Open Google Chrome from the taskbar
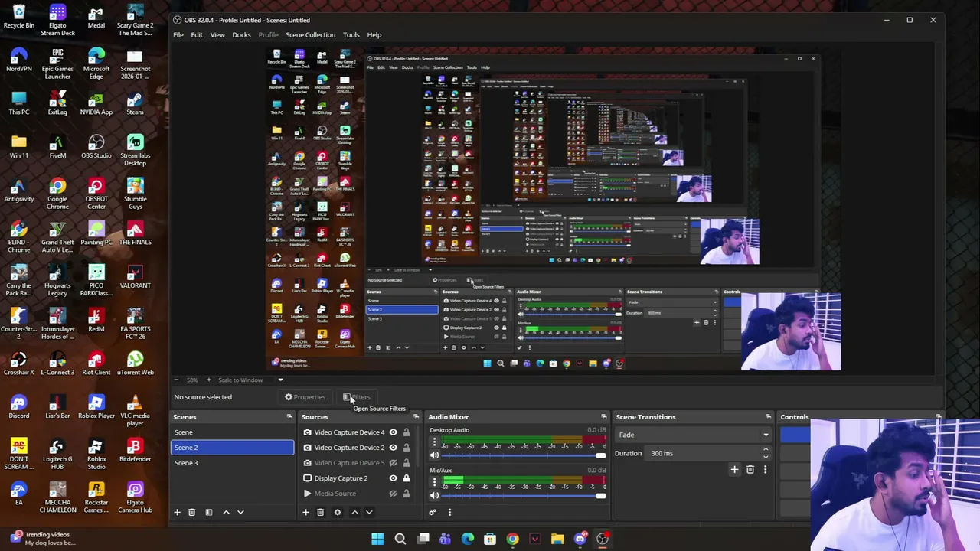 coord(512,539)
